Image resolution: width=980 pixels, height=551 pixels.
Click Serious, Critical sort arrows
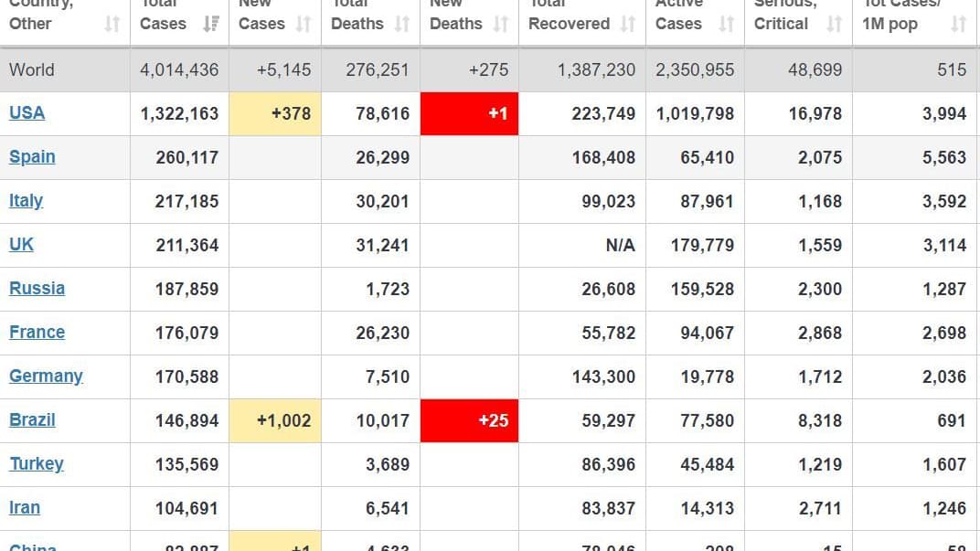tap(834, 25)
